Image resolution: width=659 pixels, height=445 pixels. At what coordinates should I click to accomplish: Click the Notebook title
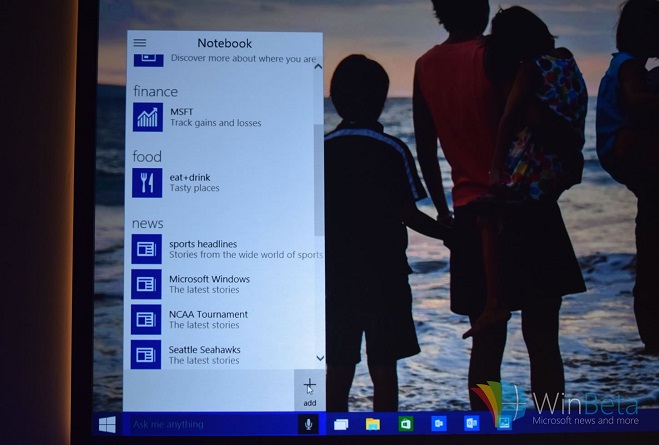[x=224, y=43]
